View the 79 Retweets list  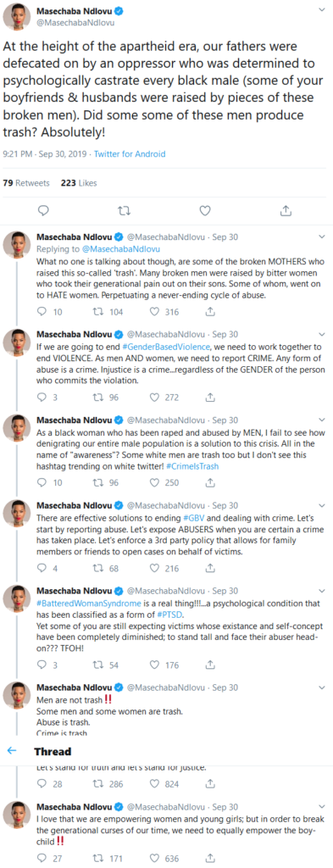coord(26,183)
